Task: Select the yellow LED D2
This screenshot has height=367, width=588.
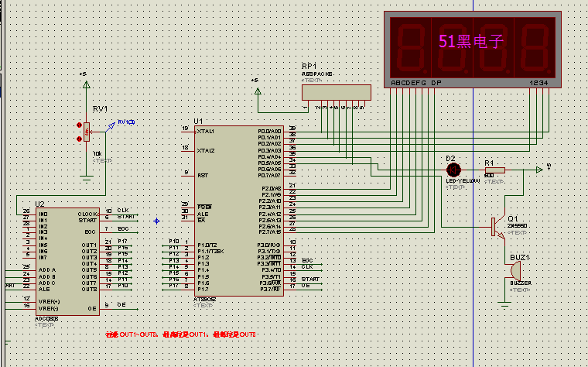Action: (x=453, y=170)
